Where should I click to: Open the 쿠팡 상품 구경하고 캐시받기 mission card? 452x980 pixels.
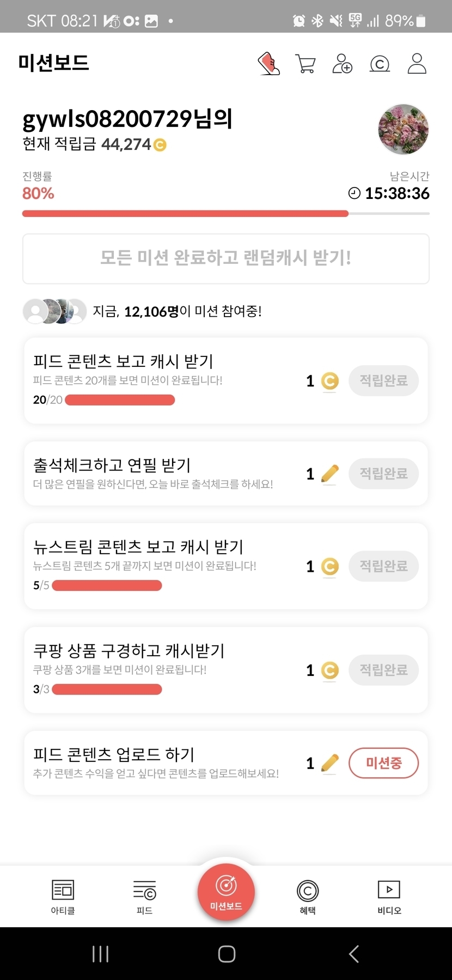coord(163,669)
